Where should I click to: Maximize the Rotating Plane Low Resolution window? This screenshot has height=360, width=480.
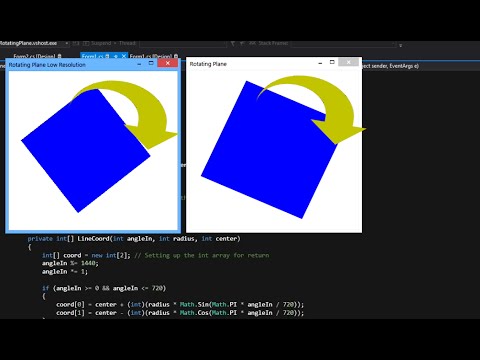[x=151, y=63]
